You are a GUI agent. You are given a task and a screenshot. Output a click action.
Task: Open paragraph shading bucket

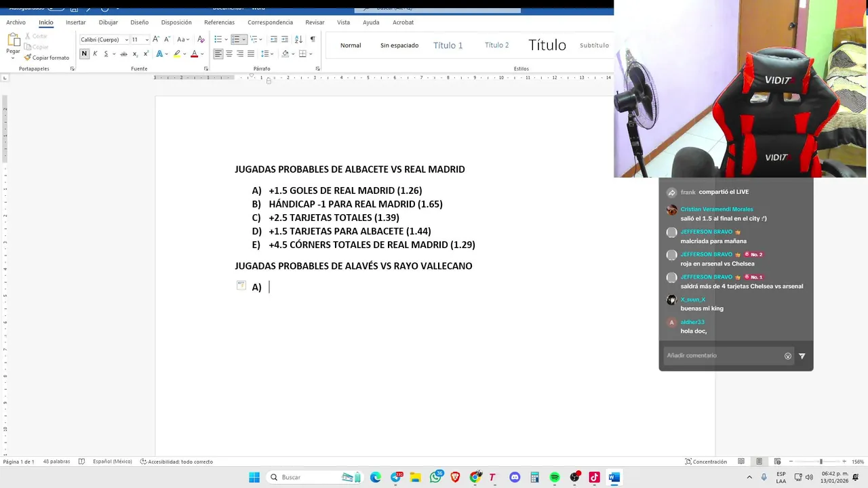click(x=285, y=54)
